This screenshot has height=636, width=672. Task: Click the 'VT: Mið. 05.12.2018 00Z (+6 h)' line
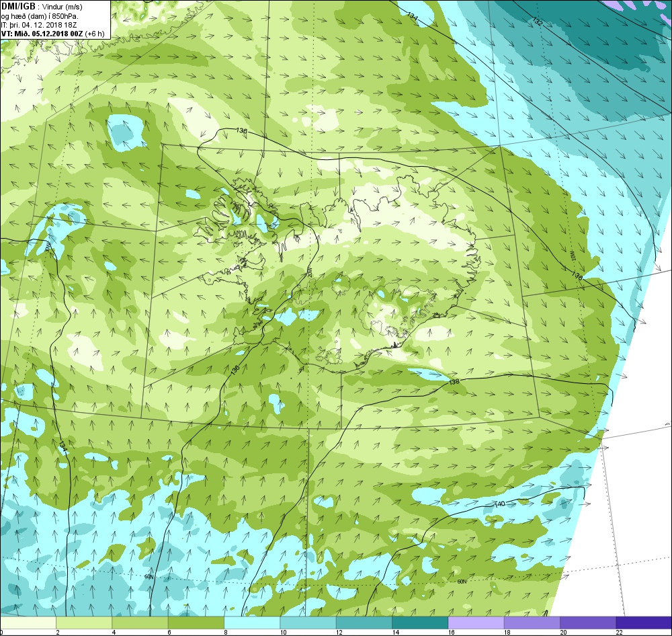[52, 34]
